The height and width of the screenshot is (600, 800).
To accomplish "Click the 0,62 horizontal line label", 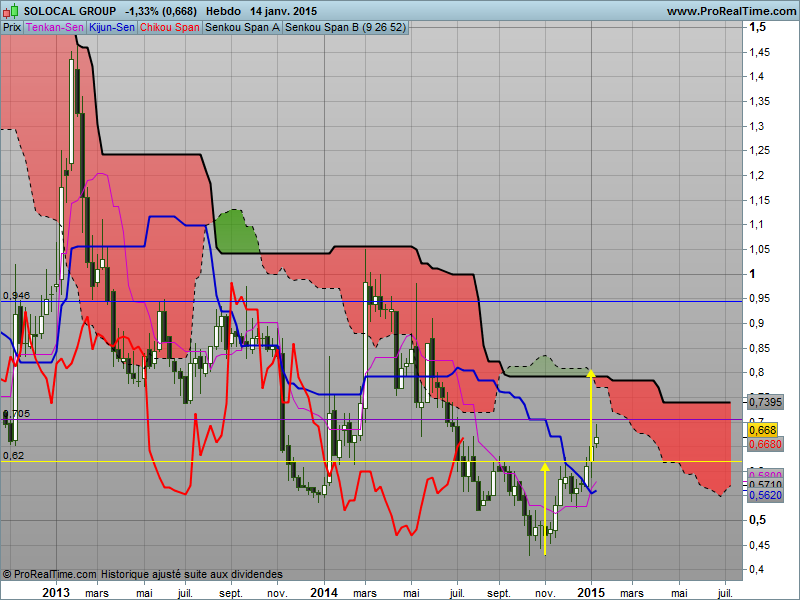I will click(13, 455).
